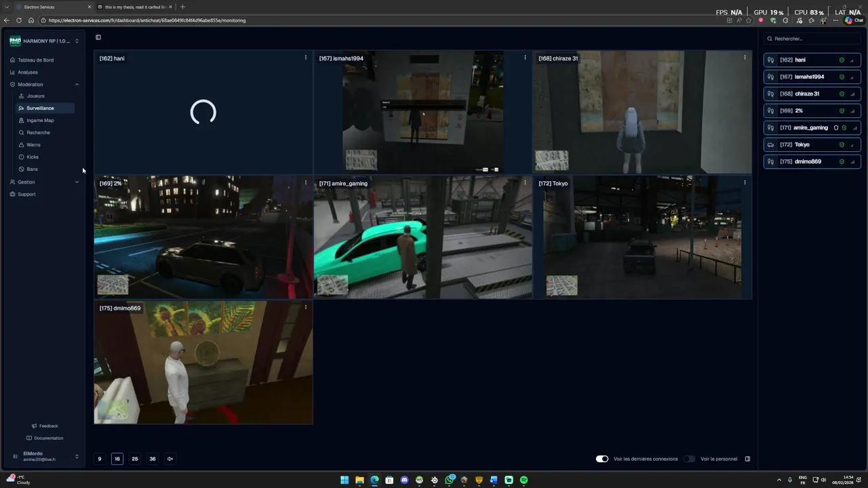Click the green shield icon on the ismahs1994 row

[x=842, y=77]
